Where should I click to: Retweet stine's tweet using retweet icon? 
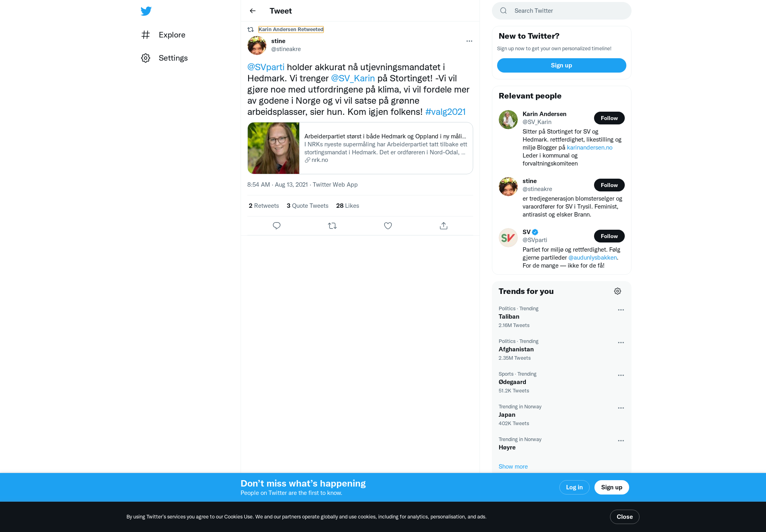click(332, 226)
